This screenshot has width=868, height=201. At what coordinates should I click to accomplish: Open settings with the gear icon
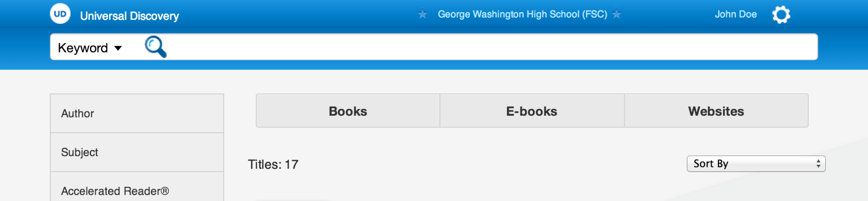click(781, 15)
